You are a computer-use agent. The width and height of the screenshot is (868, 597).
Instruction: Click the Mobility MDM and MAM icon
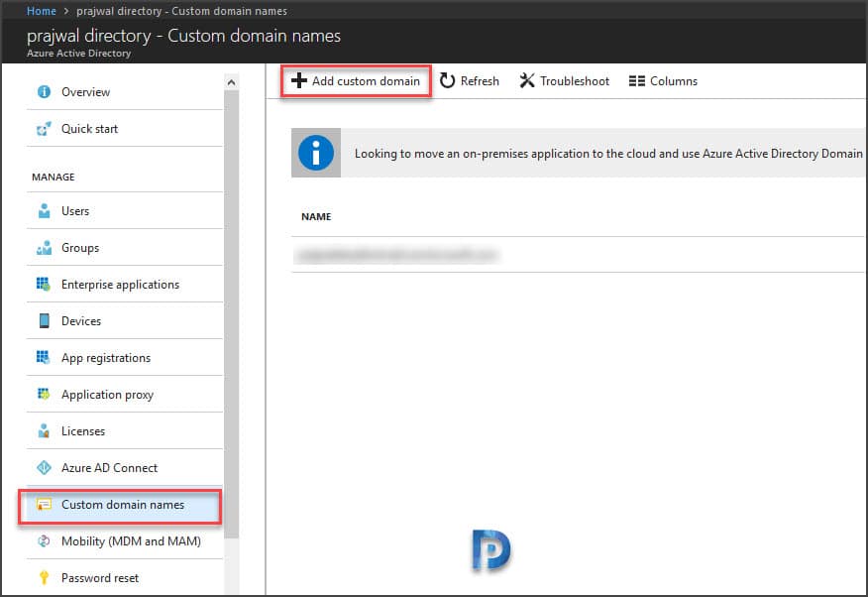pyautogui.click(x=44, y=541)
